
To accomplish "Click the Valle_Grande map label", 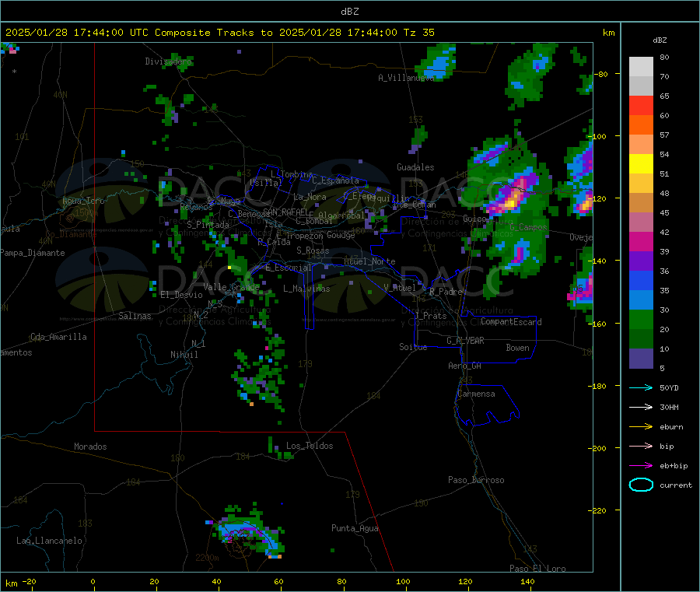I will tap(231, 286).
